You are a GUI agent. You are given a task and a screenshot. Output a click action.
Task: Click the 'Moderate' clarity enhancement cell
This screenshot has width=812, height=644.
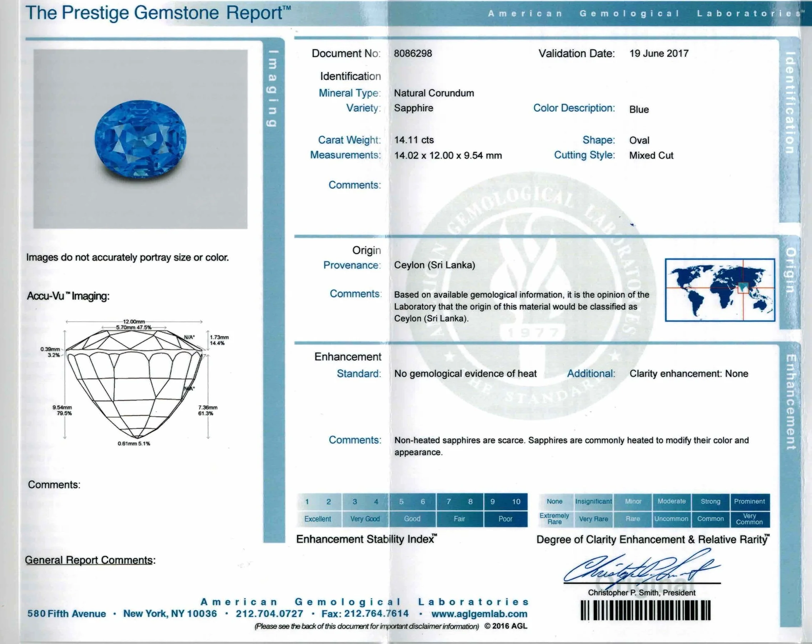coord(672,502)
